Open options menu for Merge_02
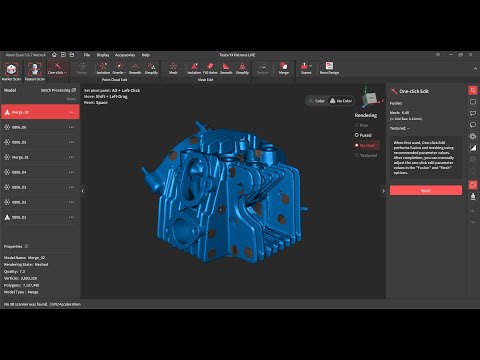Viewport: 480px width, 360px height. point(71,112)
